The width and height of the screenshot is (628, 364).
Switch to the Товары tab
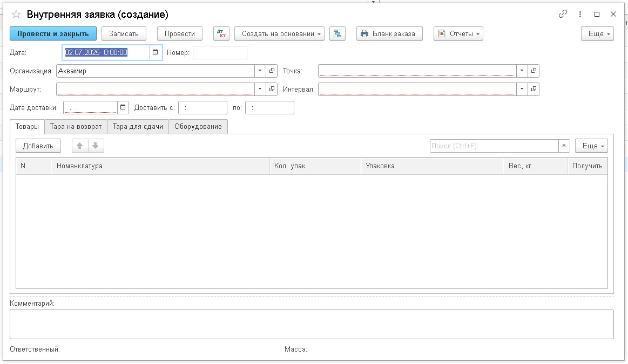click(27, 126)
